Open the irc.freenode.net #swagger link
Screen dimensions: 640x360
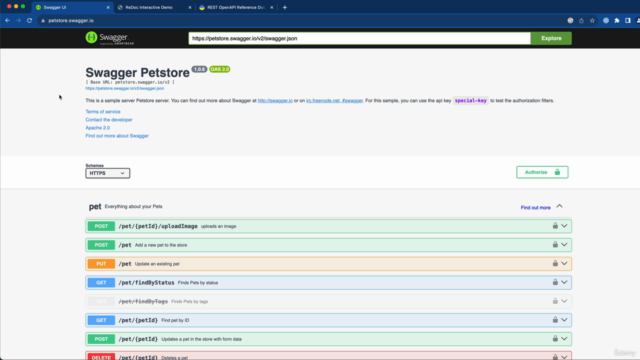click(334, 100)
